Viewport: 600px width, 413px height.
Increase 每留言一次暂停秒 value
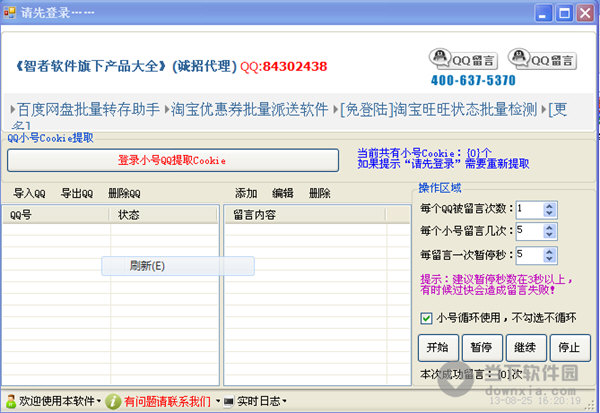click(x=549, y=251)
